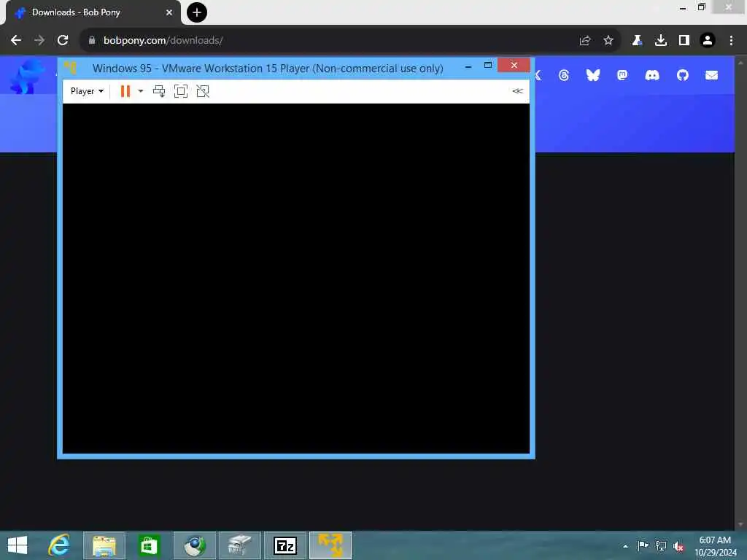Minimize the VMware Player window
The image size is (747, 560).
(x=468, y=66)
